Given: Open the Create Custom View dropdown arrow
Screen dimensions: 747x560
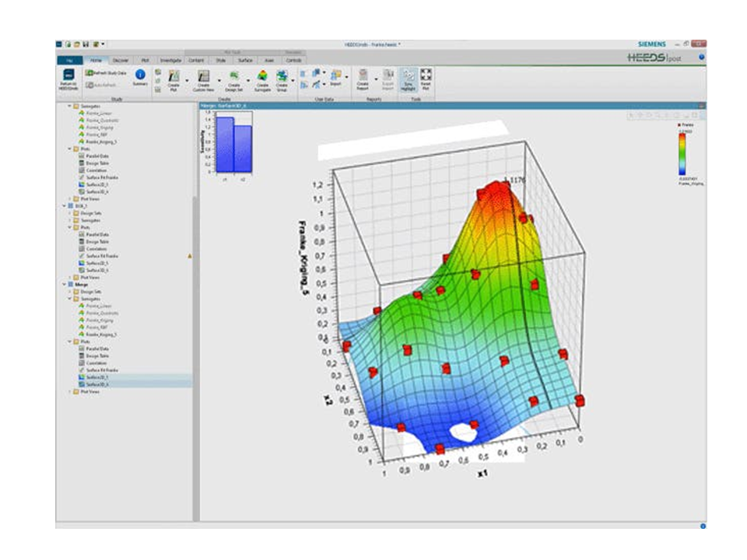Looking at the screenshot, I should point(219,80).
